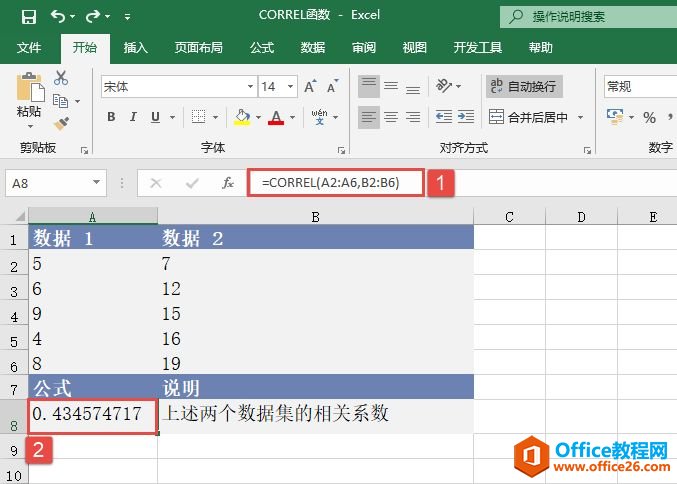Toggle Underline formatting

click(x=155, y=117)
